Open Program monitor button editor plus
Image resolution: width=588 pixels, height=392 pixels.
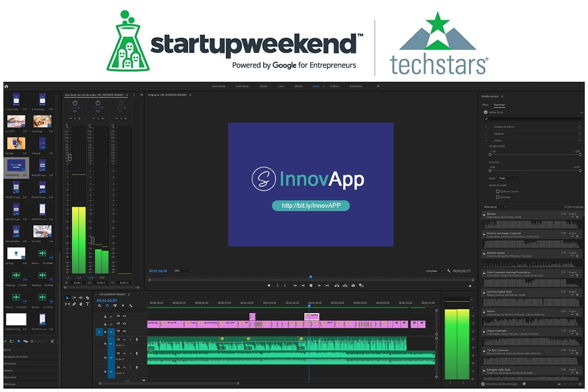(470, 286)
